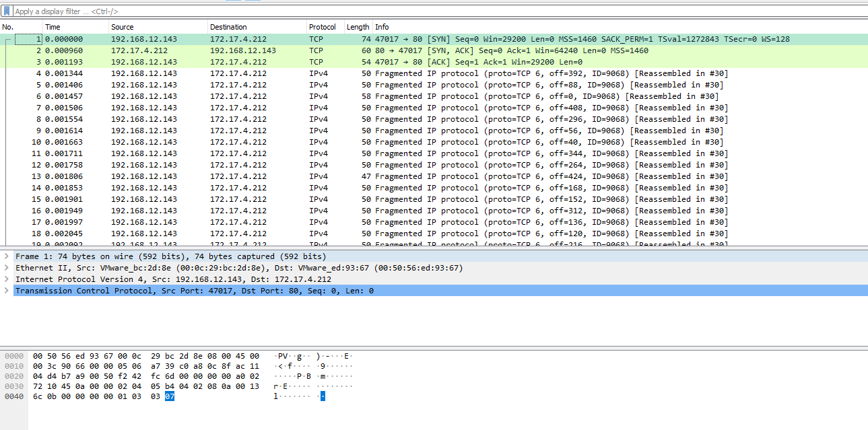Image resolution: width=868 pixels, height=430 pixels.
Task: Expand the Ethernet II details node
Action: [x=6, y=268]
